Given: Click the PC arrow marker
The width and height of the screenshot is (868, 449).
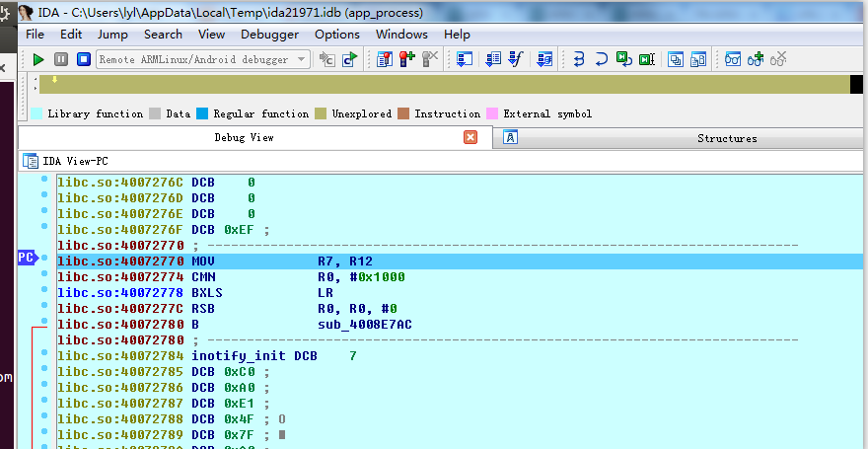Looking at the screenshot, I should [x=29, y=258].
